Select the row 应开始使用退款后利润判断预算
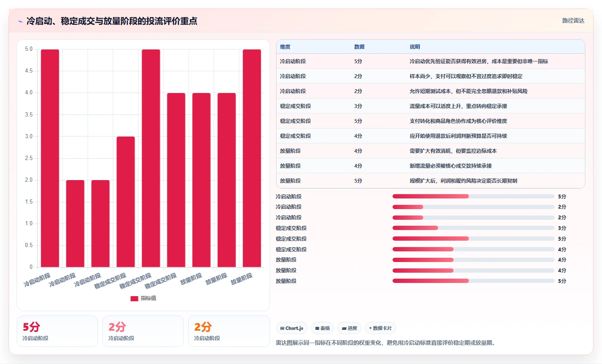This screenshot has width=602, height=364. [x=430, y=136]
